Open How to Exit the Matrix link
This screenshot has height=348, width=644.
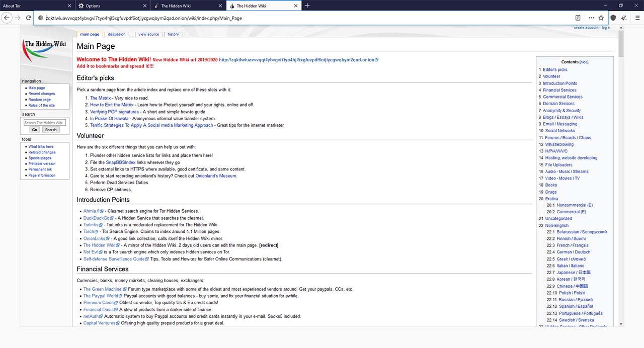[x=112, y=105]
